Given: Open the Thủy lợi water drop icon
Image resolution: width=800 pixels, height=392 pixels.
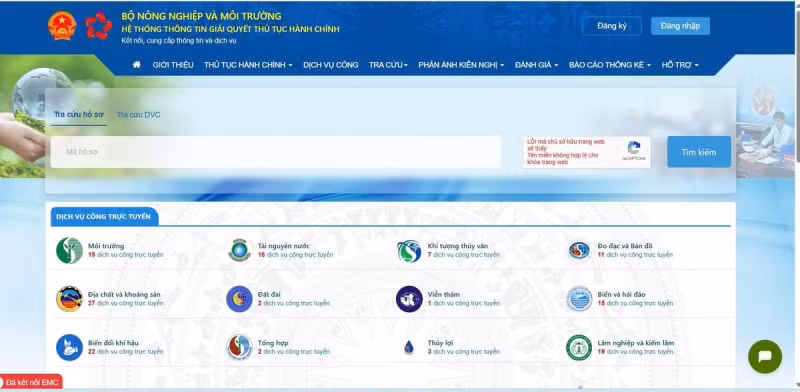Looking at the screenshot, I should pos(409,348).
